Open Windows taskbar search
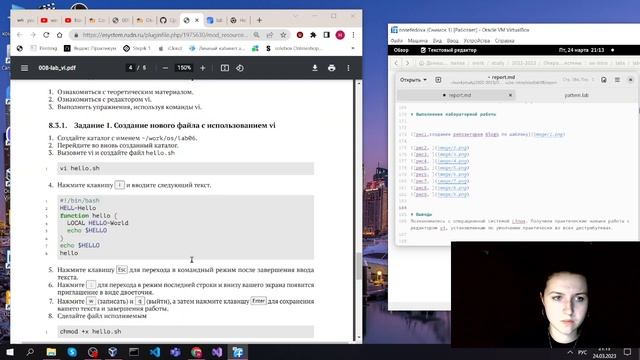Screen dimensions: 640x360 30,352
